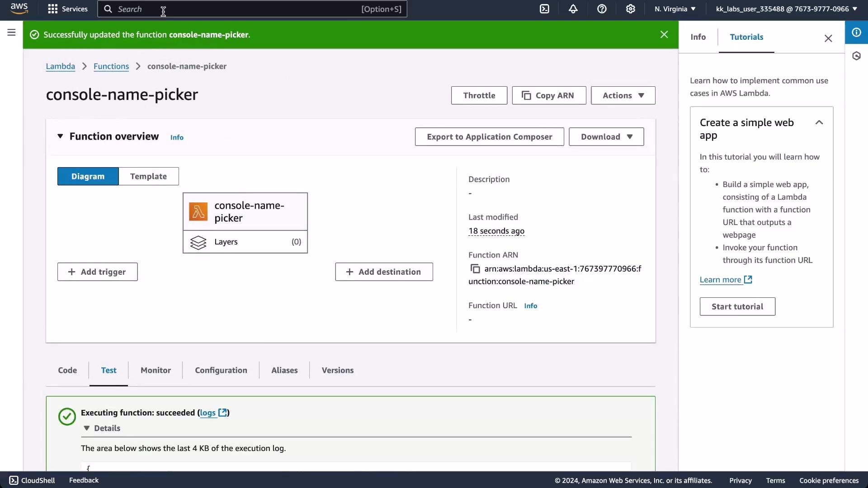The image size is (868, 488).
Task: Collapse the Function overview section
Action: pos(60,136)
